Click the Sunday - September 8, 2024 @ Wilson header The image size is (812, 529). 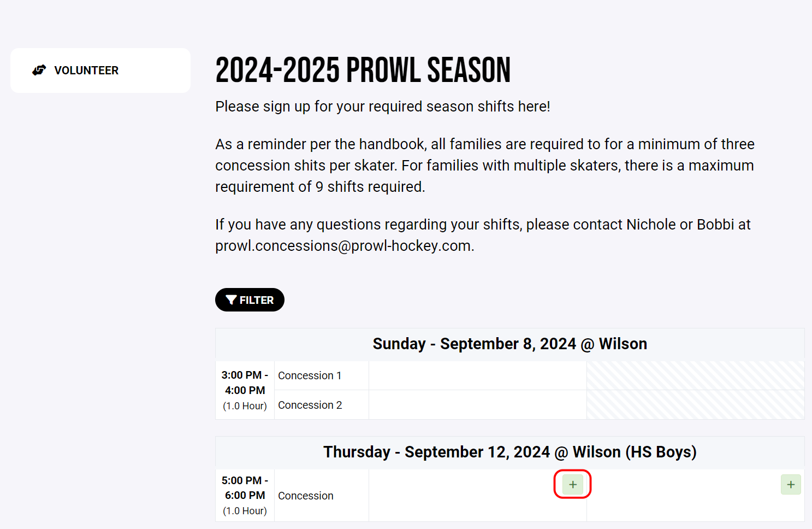509,344
